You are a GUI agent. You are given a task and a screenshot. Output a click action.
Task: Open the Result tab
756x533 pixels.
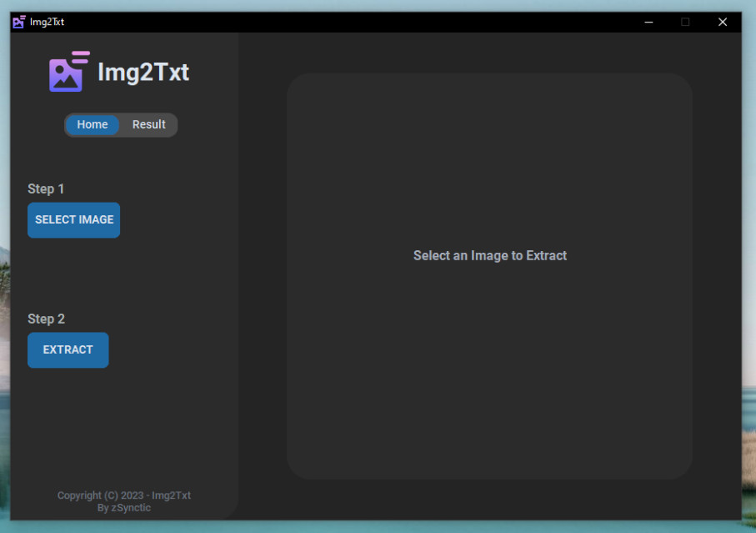pos(148,124)
